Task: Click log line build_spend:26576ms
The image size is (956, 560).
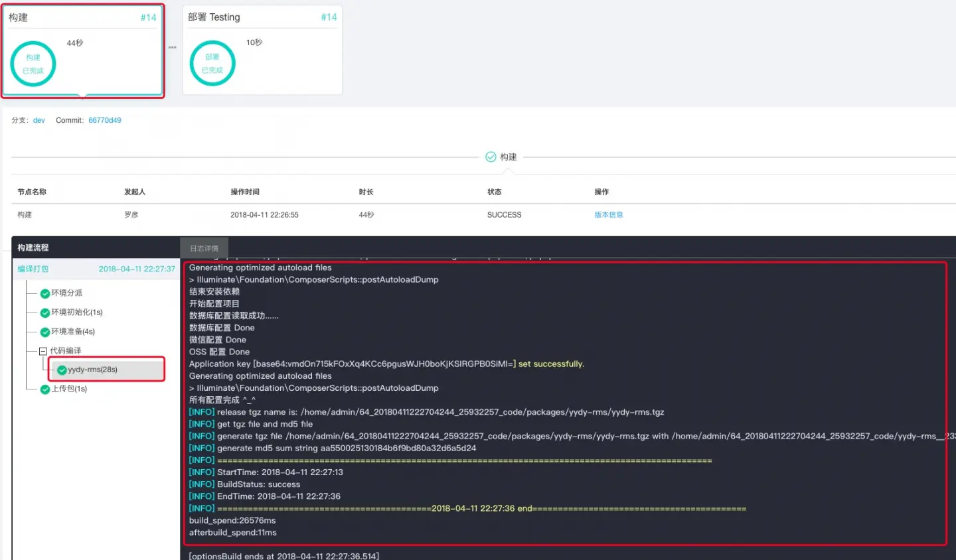Action: pos(232,520)
